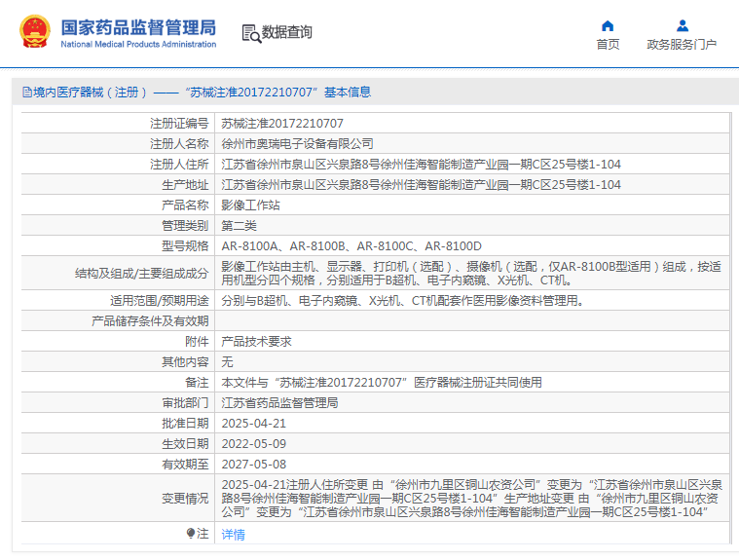Select the 产品储存条件及有效期 label
739x560 pixels.
click(x=150, y=321)
